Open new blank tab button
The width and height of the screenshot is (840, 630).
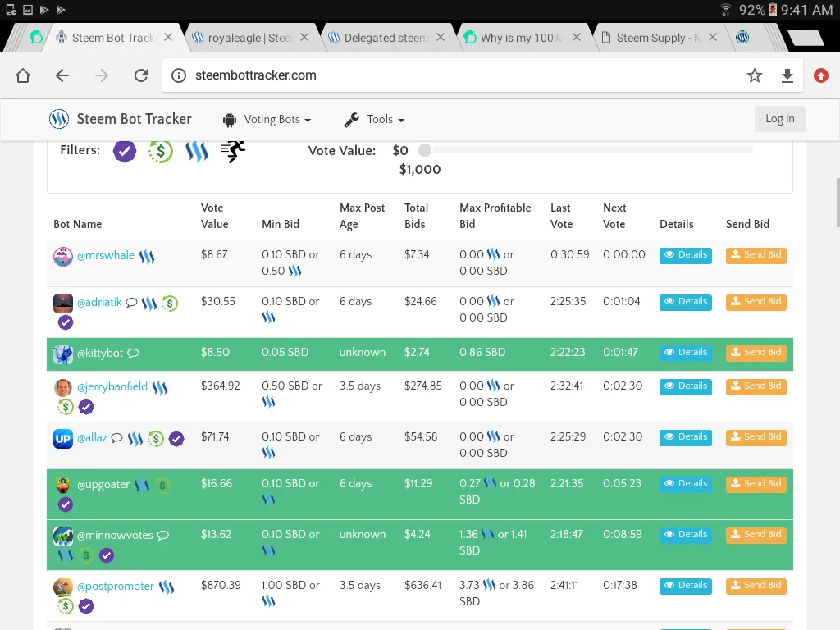click(x=806, y=38)
